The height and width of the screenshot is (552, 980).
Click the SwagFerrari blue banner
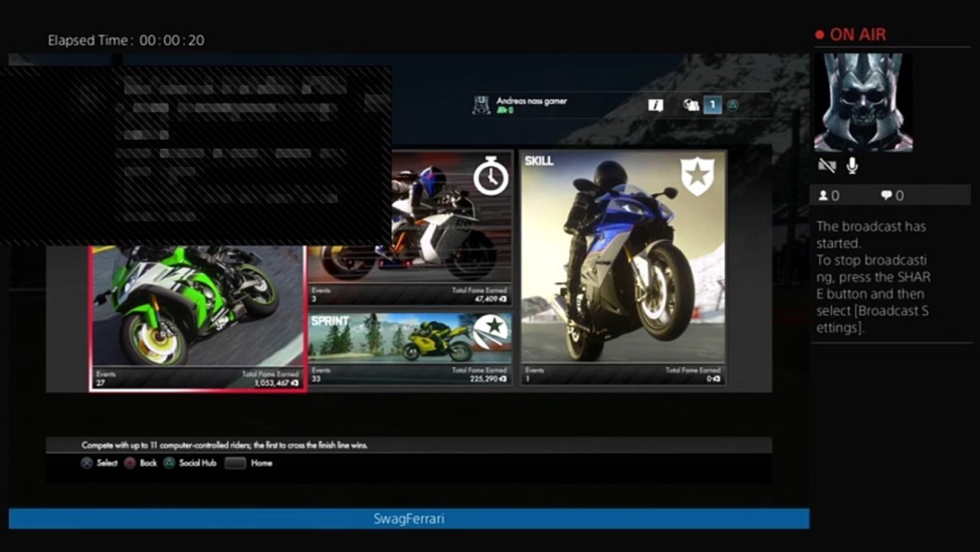pos(408,519)
